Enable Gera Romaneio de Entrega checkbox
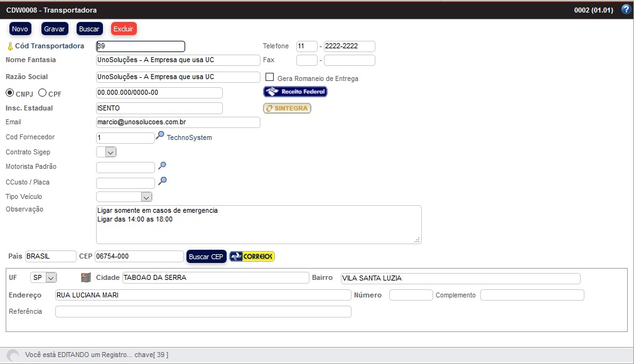Screen dimensions: 634x364 [x=270, y=77]
